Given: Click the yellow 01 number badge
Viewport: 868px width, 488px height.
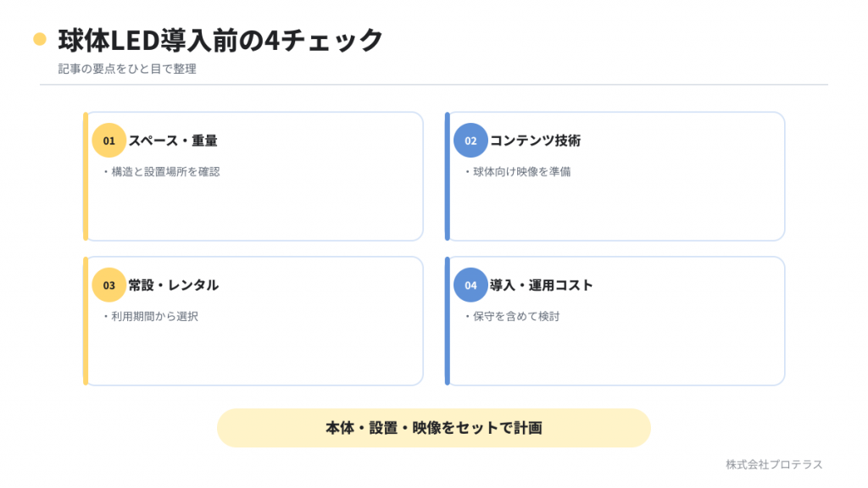Looking at the screenshot, I should 109,141.
